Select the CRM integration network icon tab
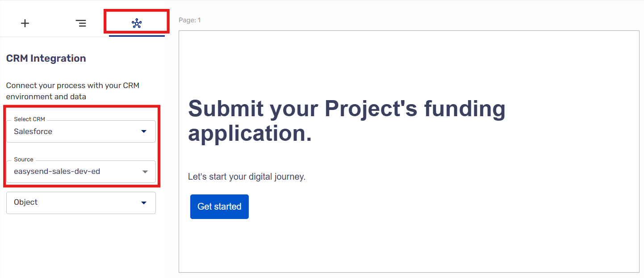644x278 pixels. coord(137,23)
